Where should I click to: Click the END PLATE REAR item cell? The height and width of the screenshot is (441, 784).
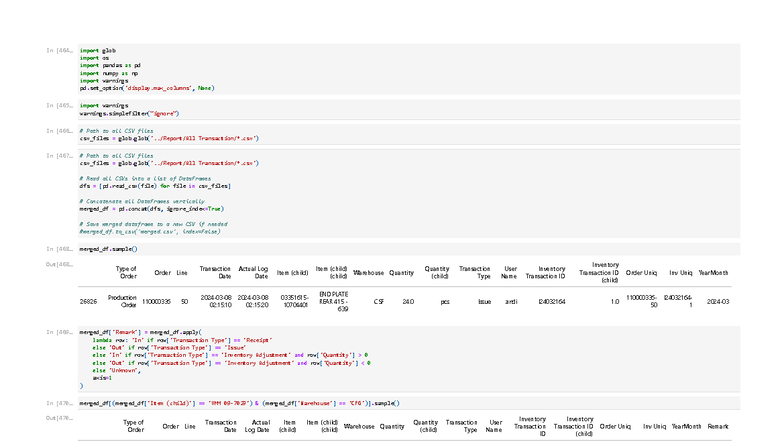click(x=334, y=302)
